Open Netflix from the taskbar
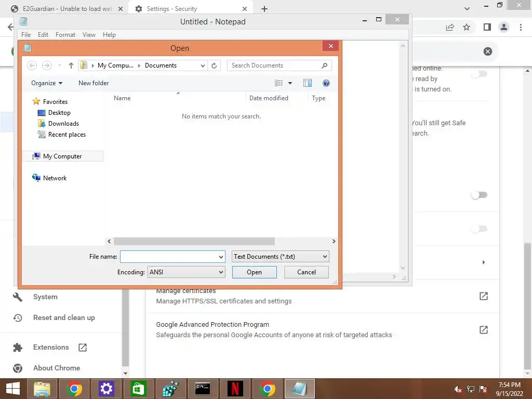The image size is (532, 399). pyautogui.click(x=235, y=389)
